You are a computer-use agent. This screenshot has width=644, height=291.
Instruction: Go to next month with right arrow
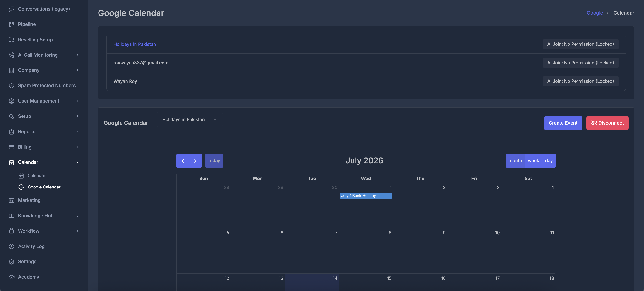point(195,161)
